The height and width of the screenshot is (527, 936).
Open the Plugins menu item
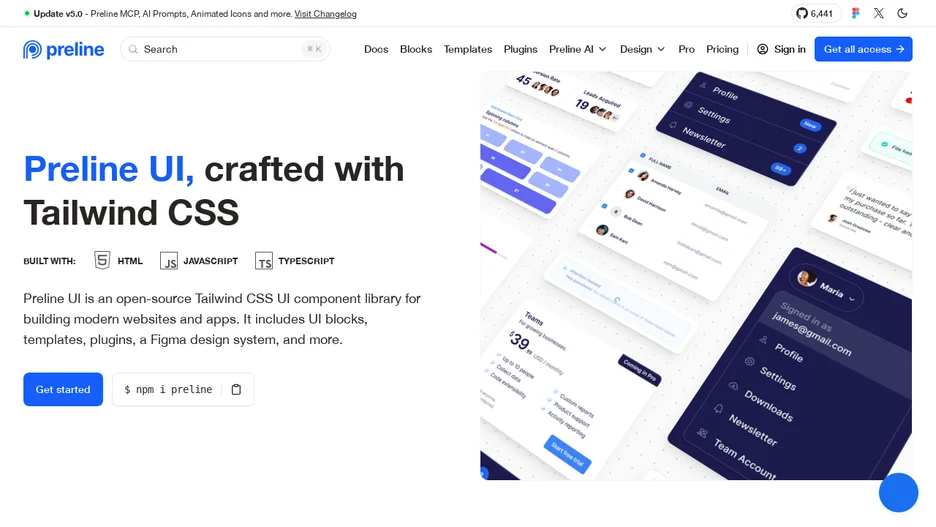(x=521, y=49)
